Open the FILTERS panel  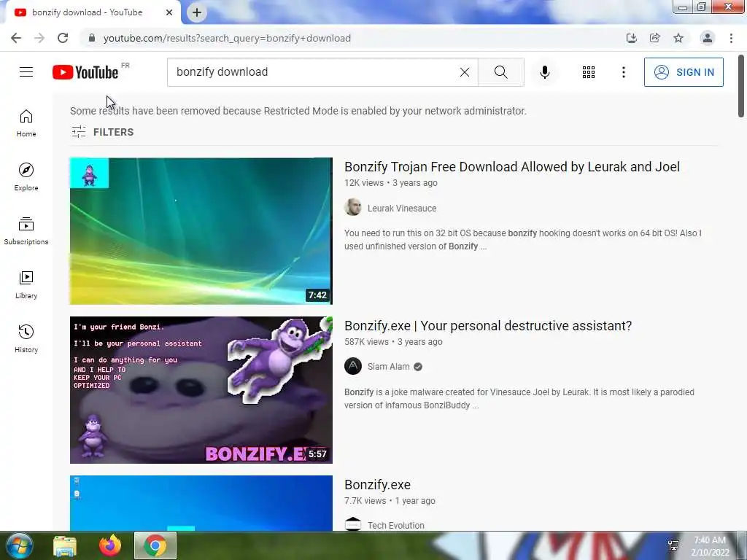(102, 132)
